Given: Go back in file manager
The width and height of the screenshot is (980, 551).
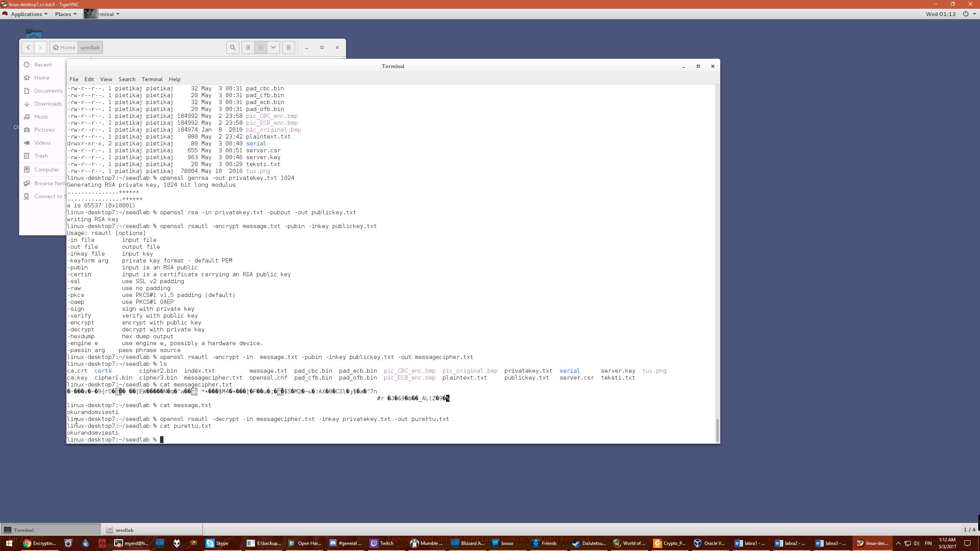Looking at the screenshot, I should (x=28, y=47).
